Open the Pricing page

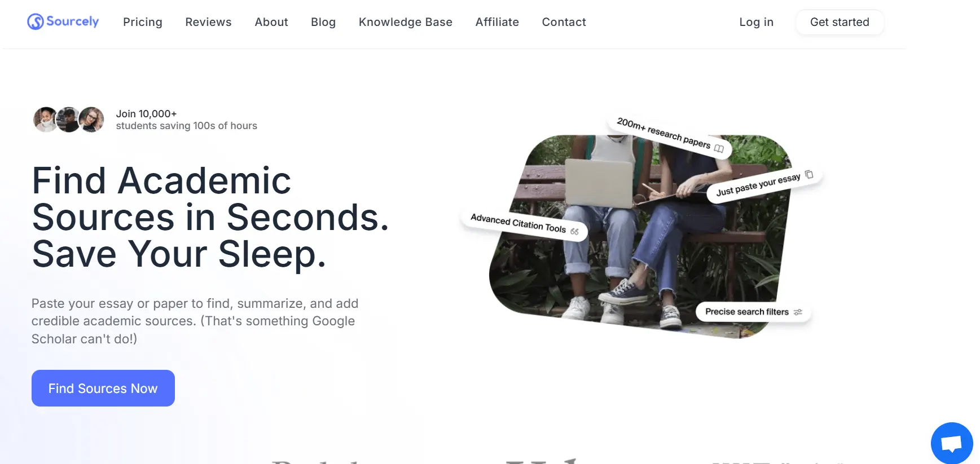[x=143, y=22]
